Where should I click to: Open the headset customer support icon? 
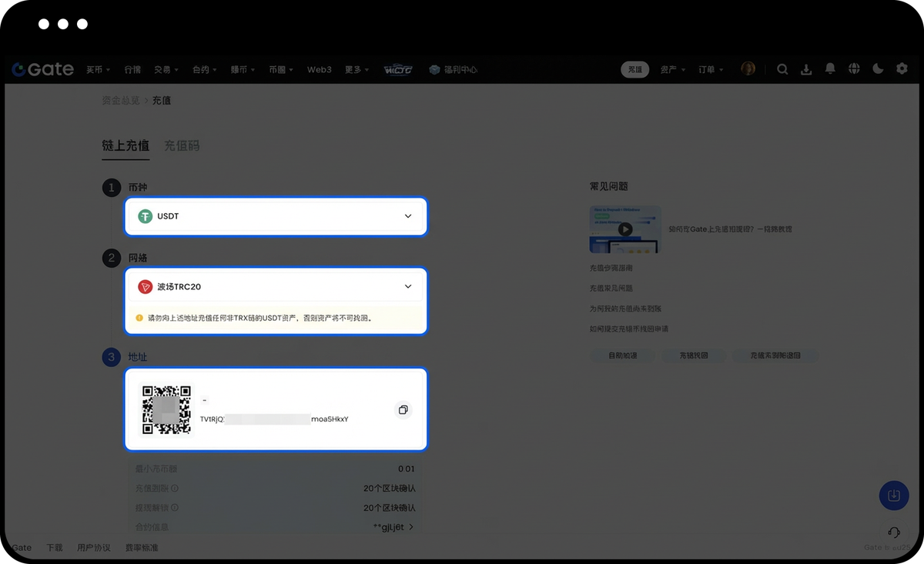tap(894, 532)
